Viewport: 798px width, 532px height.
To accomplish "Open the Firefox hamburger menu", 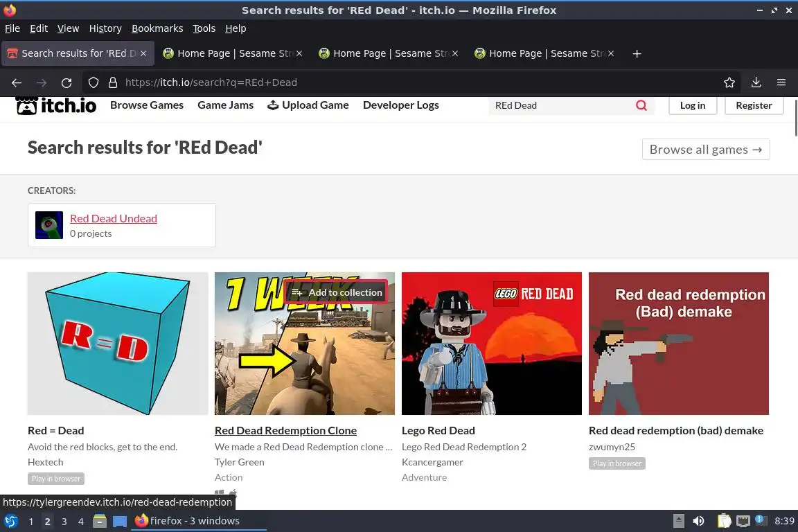I will coord(781,82).
